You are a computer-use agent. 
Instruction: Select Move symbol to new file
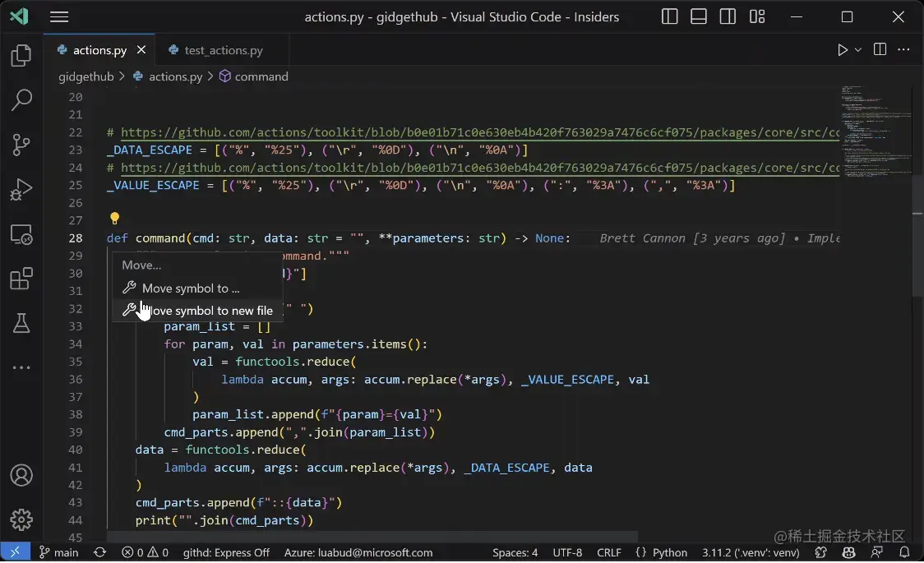197,311
